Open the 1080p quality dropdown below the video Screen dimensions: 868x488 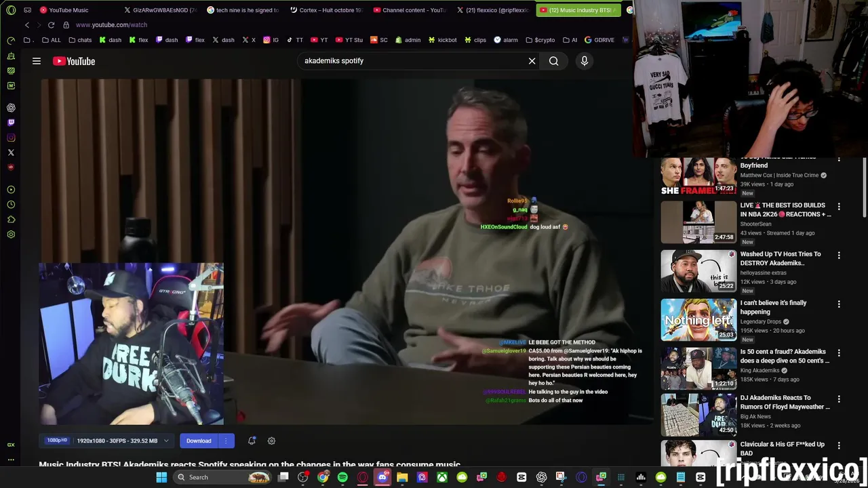107,441
